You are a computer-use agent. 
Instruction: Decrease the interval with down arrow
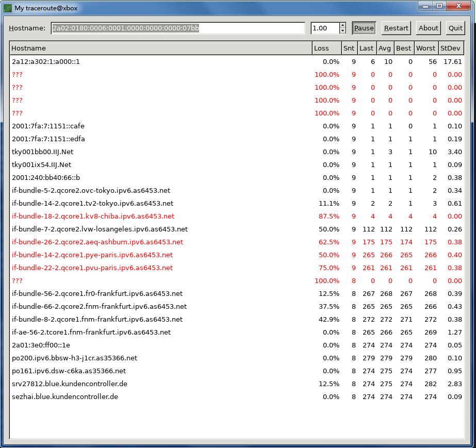coord(343,31)
